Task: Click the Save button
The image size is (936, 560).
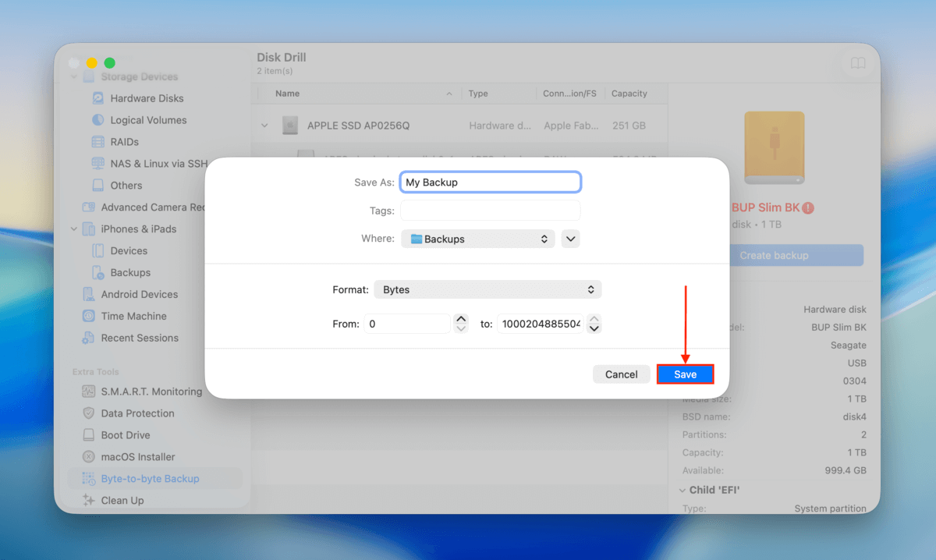Action: [x=685, y=374]
